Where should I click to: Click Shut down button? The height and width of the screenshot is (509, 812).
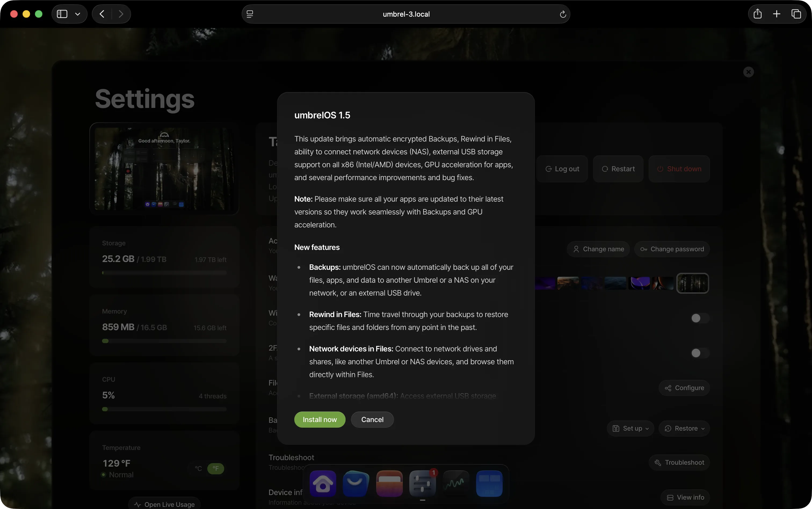coord(679,169)
